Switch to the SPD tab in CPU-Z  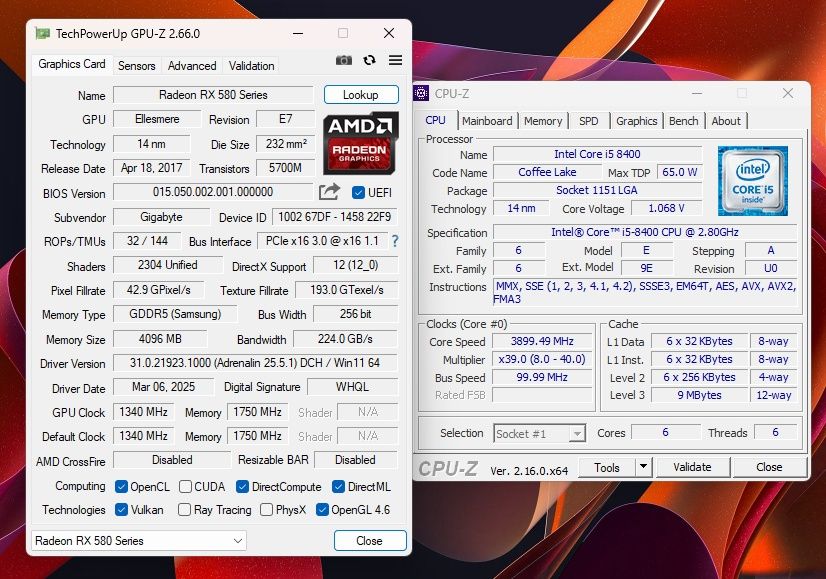[588, 121]
